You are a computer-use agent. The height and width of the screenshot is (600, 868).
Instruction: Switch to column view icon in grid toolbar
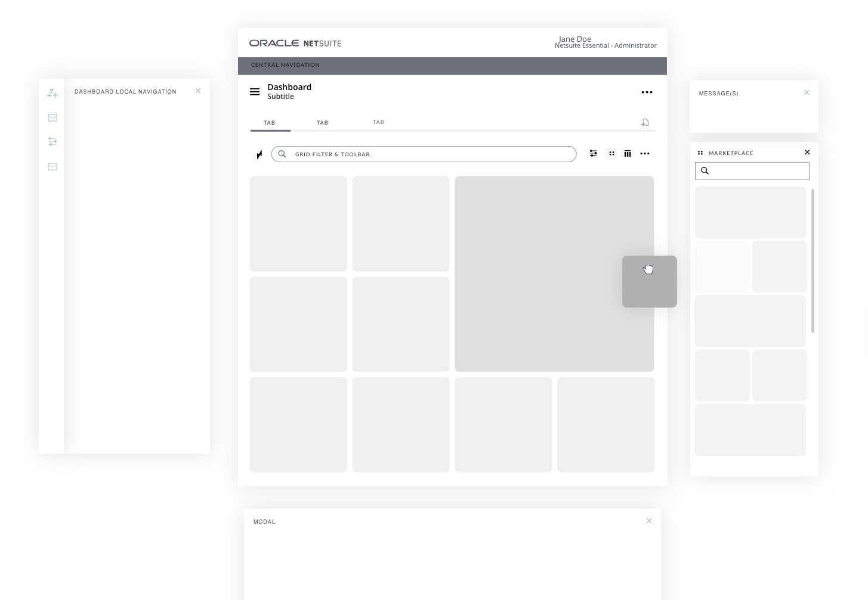point(628,154)
